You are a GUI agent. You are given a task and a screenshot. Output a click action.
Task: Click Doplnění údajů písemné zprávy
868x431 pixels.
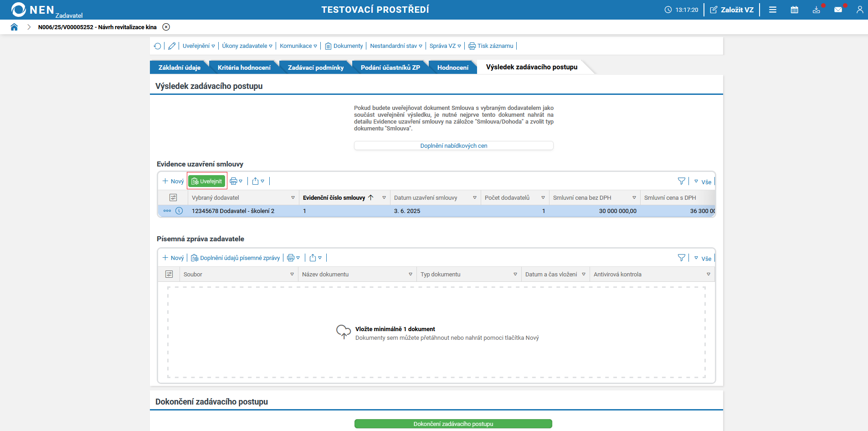click(x=236, y=258)
